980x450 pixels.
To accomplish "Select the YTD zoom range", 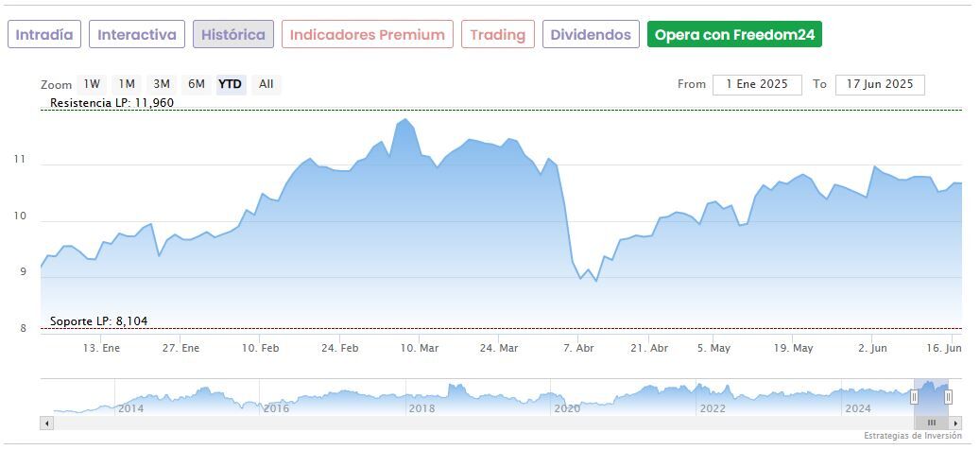I will click(231, 84).
